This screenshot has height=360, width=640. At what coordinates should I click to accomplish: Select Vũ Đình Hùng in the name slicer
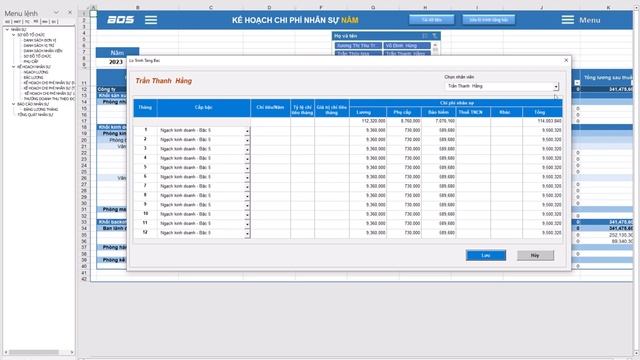point(407,46)
